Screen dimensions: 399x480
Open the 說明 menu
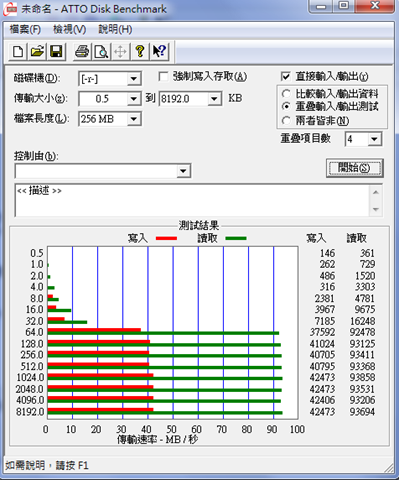(115, 29)
